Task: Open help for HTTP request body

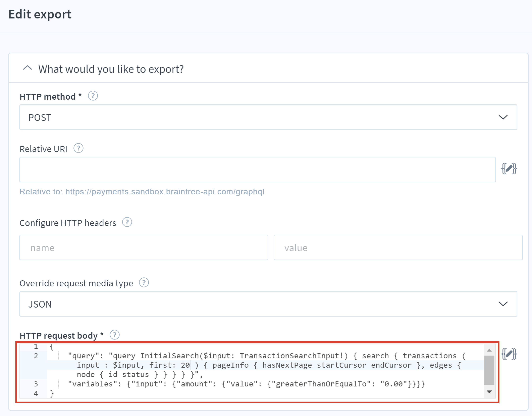Action: [x=115, y=335]
